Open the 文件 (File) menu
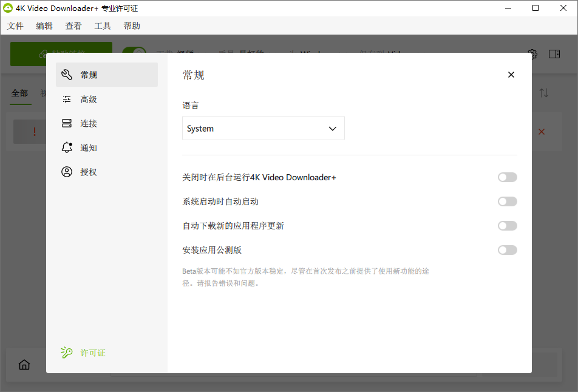The image size is (578, 392). click(x=15, y=25)
